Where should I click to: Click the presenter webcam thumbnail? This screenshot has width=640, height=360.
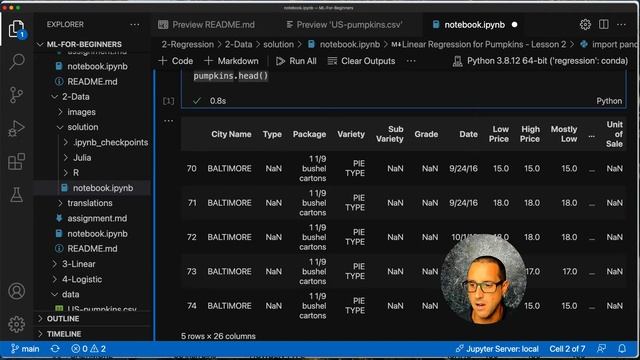tap(484, 279)
